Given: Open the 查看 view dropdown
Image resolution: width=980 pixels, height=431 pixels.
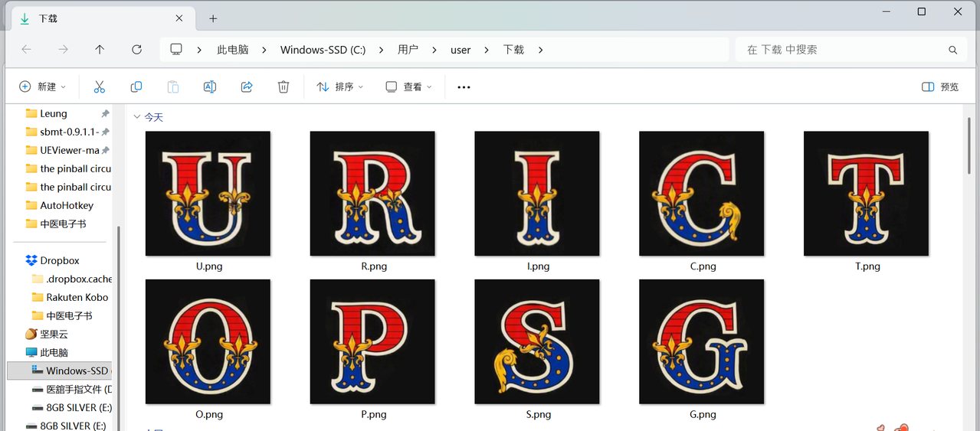Looking at the screenshot, I should 409,87.
